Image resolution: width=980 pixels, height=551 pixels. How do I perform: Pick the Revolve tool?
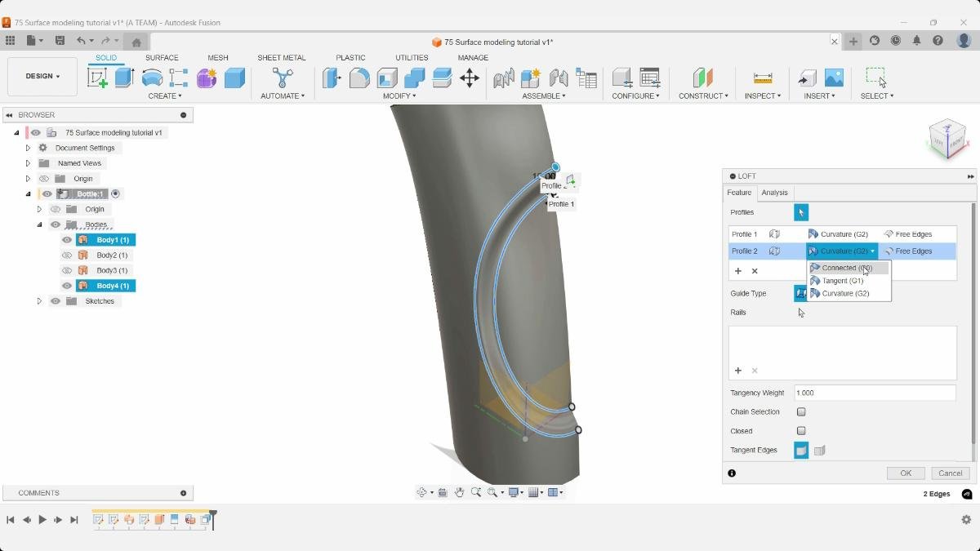point(152,78)
